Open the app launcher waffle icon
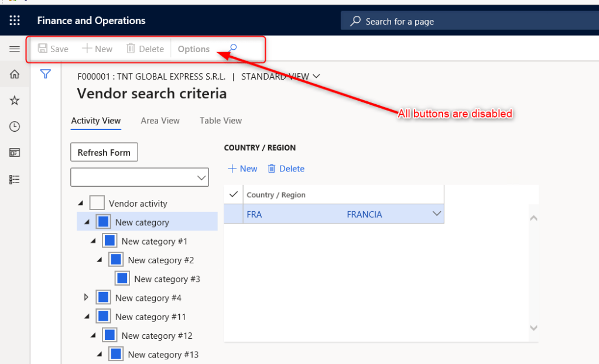Viewport: 599px width, 364px height. coord(15,21)
